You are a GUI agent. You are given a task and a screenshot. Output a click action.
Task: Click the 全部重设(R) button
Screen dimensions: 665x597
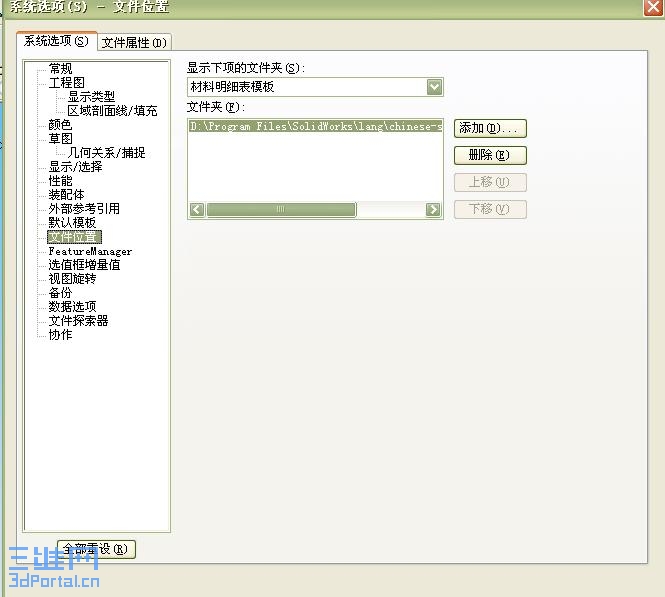click(x=96, y=549)
